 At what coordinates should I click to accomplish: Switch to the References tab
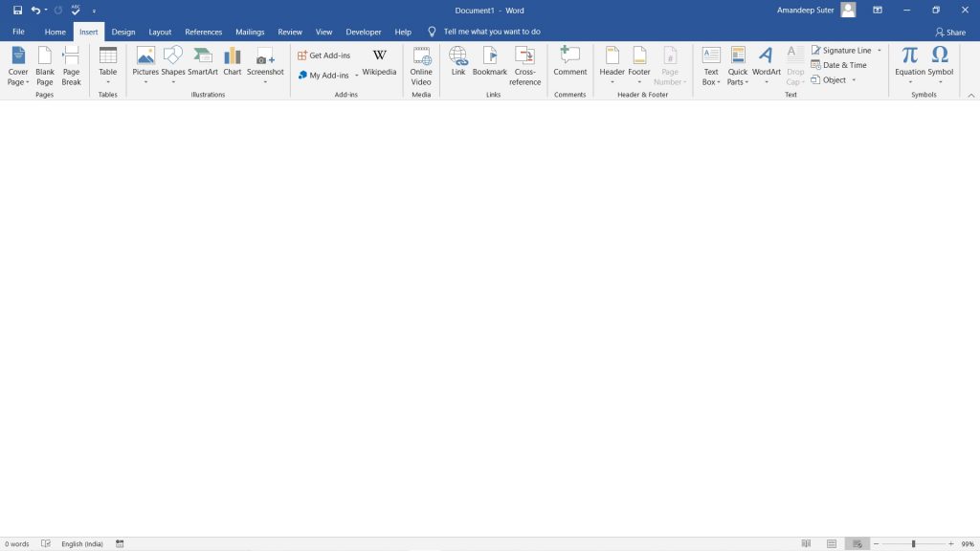pyautogui.click(x=204, y=32)
